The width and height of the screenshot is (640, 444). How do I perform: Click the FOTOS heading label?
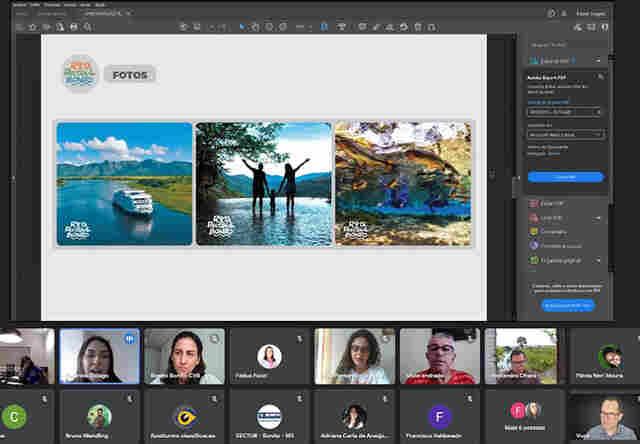[130, 75]
